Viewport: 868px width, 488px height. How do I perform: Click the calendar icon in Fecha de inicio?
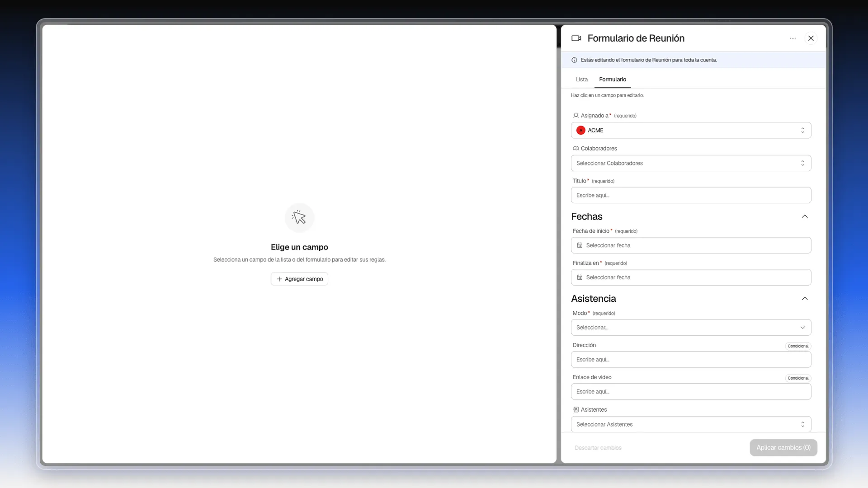point(580,245)
